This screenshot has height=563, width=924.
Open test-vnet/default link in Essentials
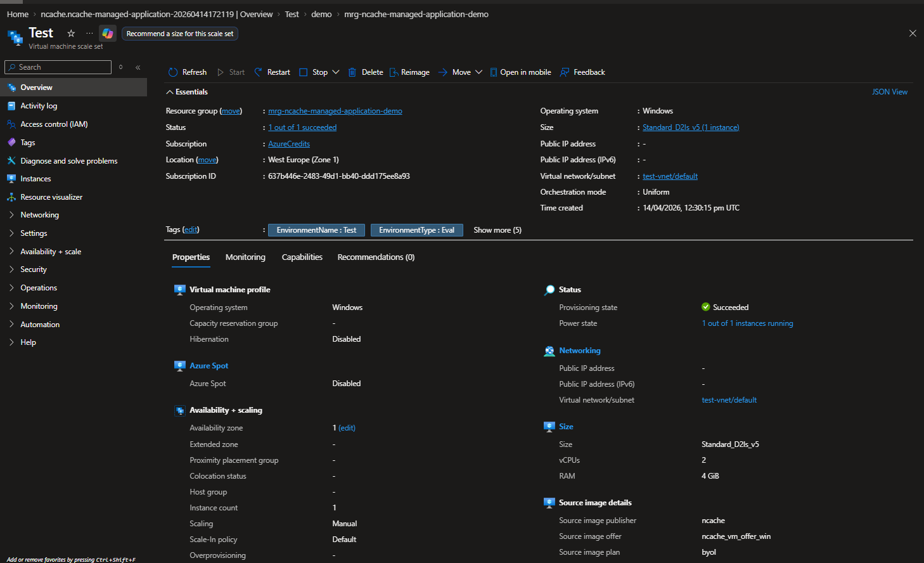coord(670,176)
